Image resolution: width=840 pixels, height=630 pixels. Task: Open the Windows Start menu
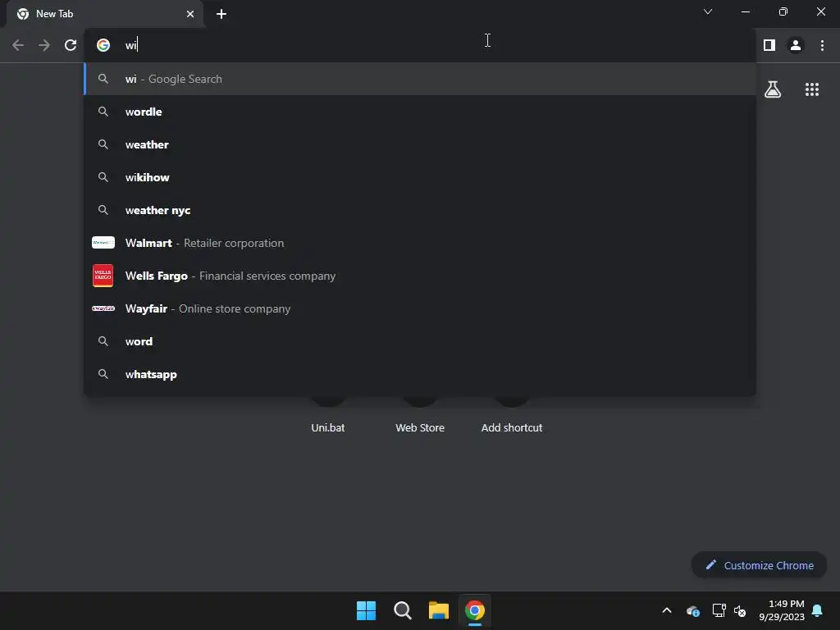tap(367, 610)
